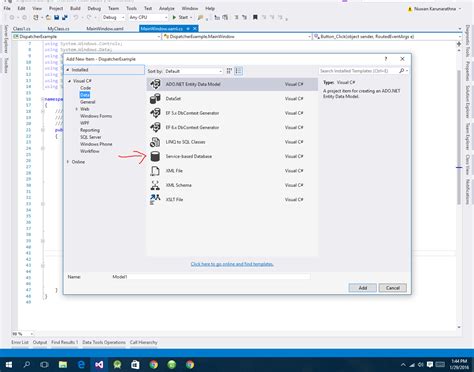Switch templates to list view
This screenshot has height=372, width=474.
tap(238, 71)
